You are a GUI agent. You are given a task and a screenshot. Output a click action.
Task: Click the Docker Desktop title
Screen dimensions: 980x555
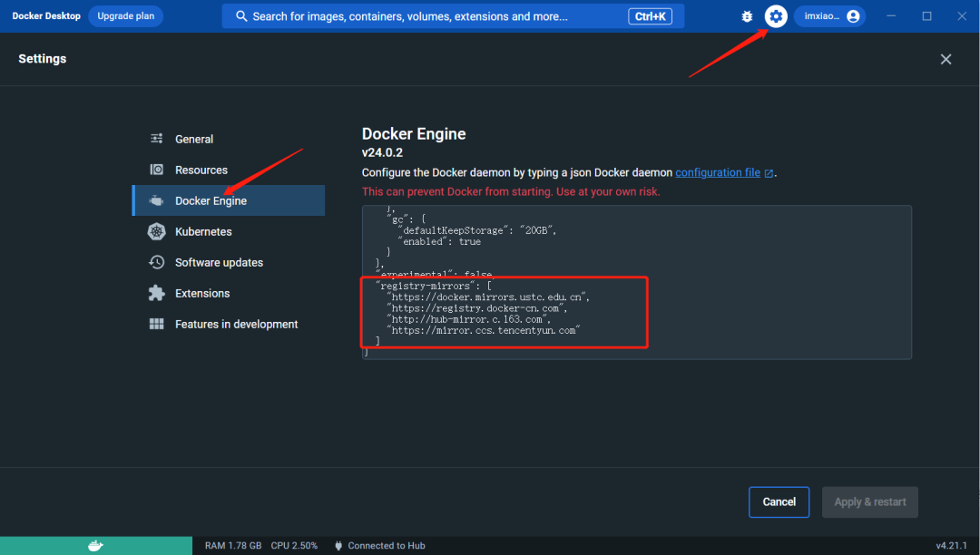(x=46, y=16)
